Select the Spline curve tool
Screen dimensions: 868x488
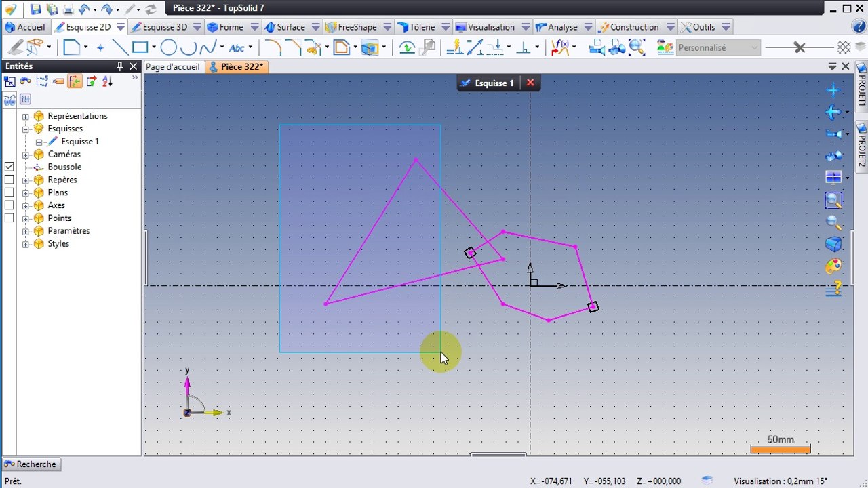(208, 47)
